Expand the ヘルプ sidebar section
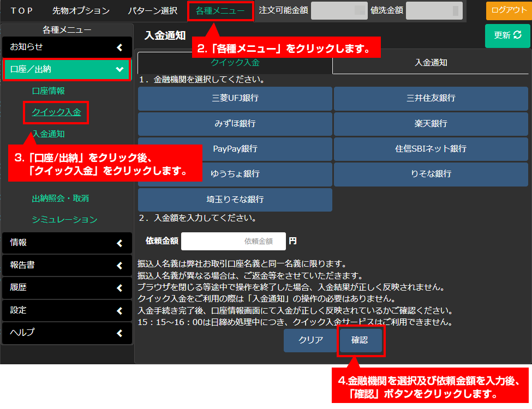Image resolution: width=532 pixels, height=409 pixels. (67, 333)
